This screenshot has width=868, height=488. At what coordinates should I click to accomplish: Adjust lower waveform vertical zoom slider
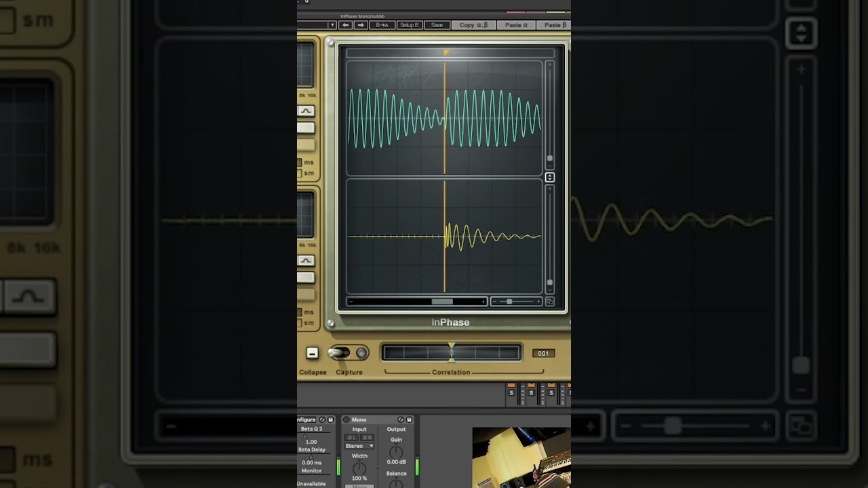(x=549, y=283)
